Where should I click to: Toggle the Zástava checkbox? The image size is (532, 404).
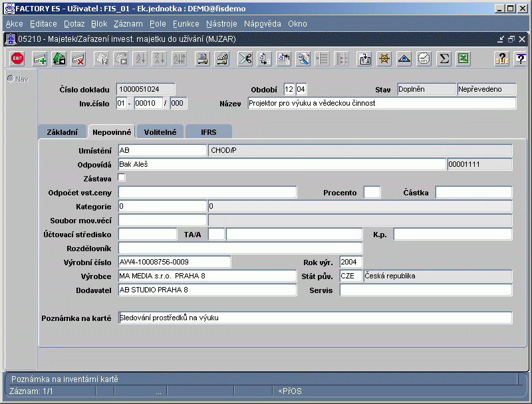tap(122, 177)
